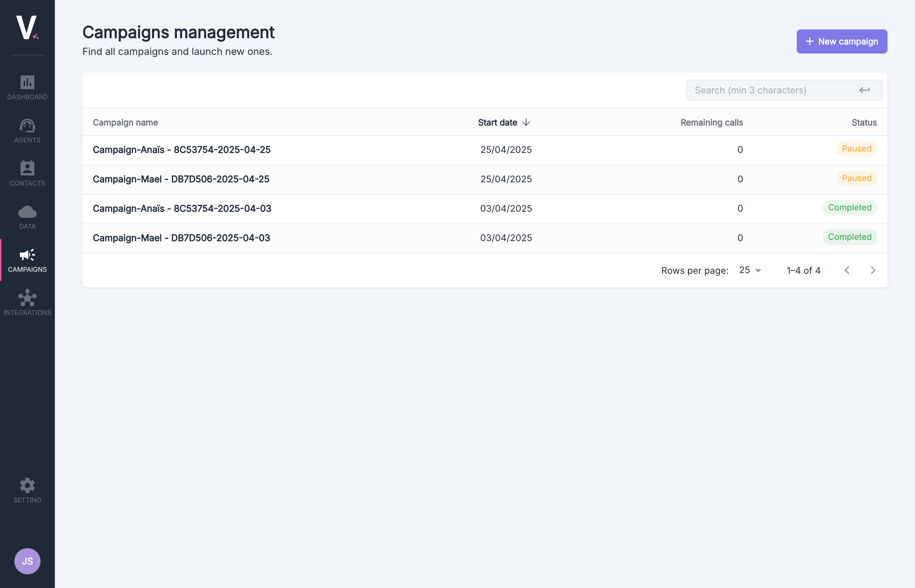
Task: Click the 25/04/2025 date on the Campaign-Mael row
Action: (506, 179)
